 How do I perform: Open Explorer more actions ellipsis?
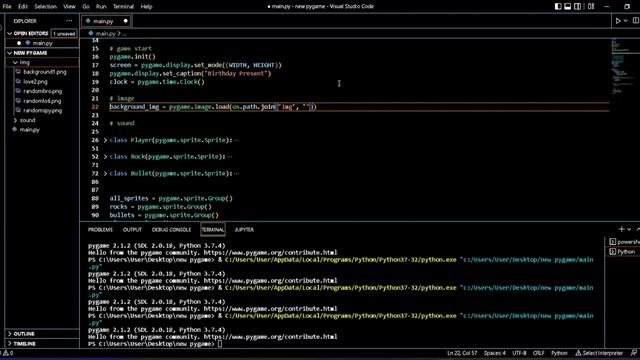coord(69,21)
